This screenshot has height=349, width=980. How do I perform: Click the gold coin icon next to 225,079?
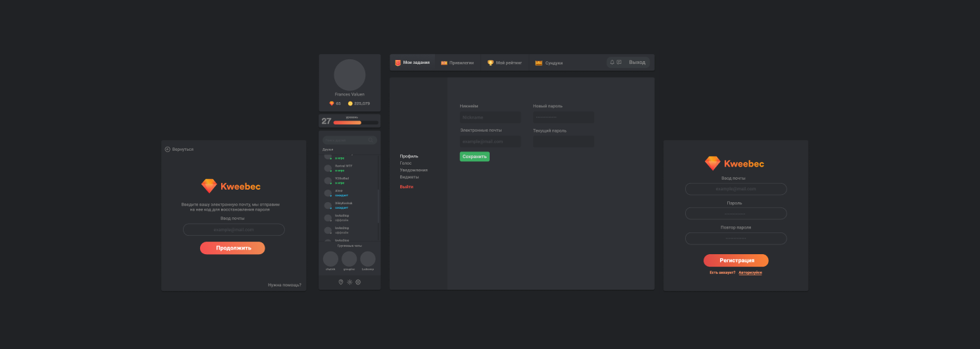click(350, 103)
